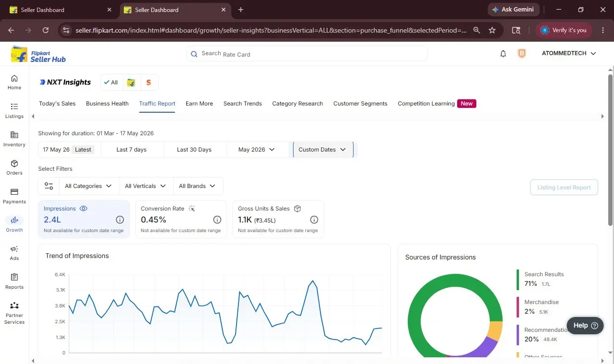Click the Flipkart Seller Hub logo

(x=38, y=54)
